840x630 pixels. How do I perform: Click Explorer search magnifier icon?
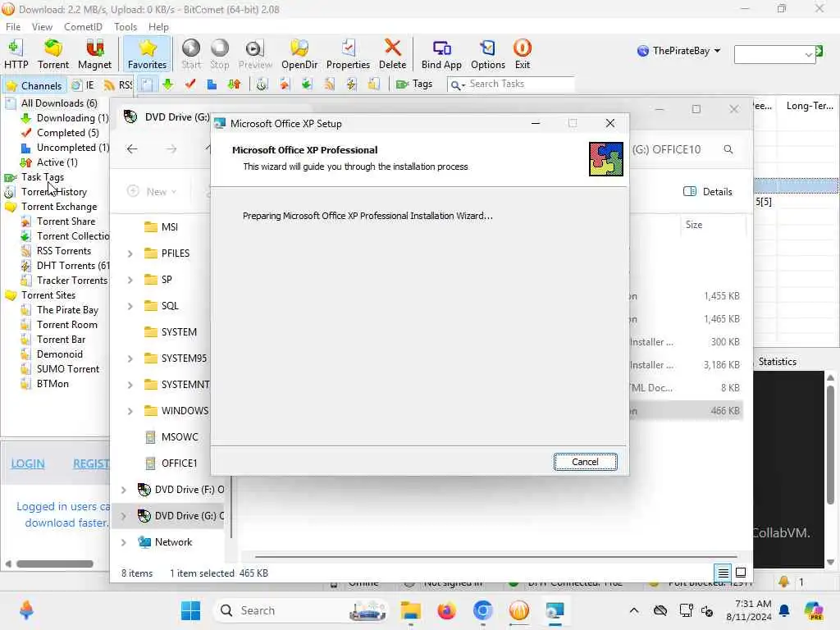728,149
